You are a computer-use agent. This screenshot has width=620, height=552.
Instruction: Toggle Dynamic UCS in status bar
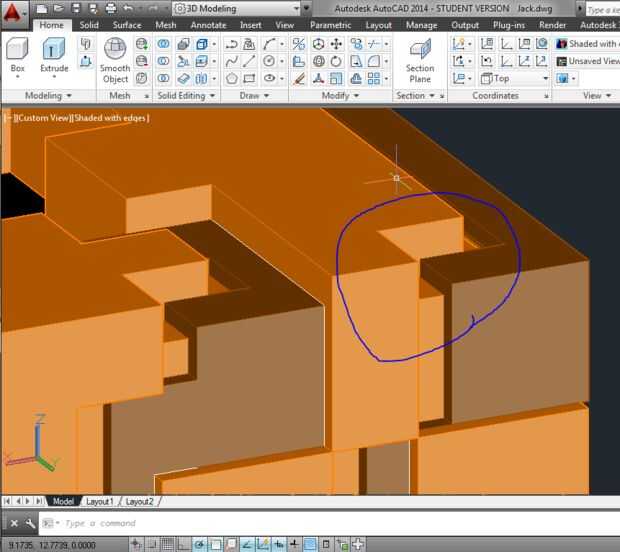[x=263, y=544]
